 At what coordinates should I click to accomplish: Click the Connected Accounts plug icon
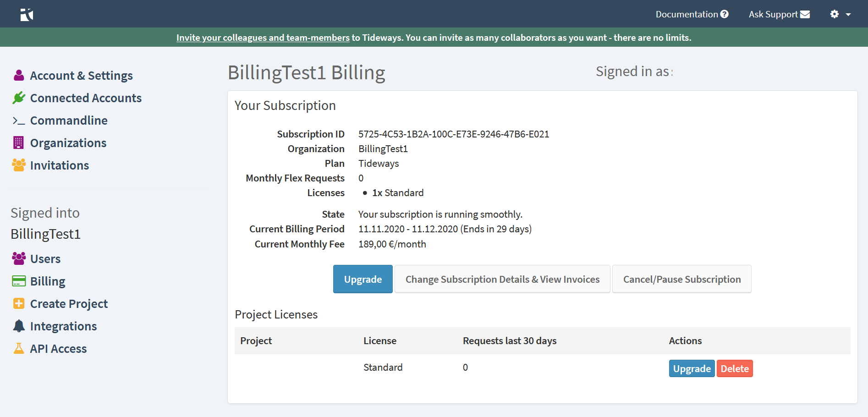click(x=19, y=98)
